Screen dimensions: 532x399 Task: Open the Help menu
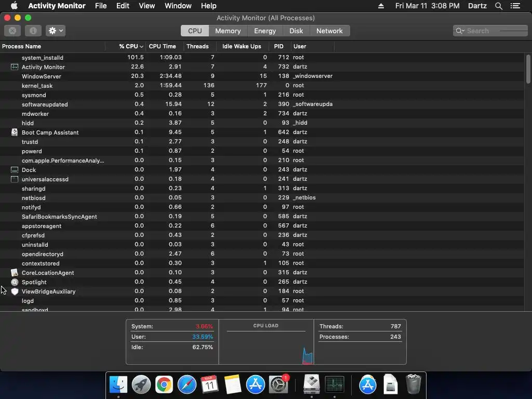(x=208, y=6)
